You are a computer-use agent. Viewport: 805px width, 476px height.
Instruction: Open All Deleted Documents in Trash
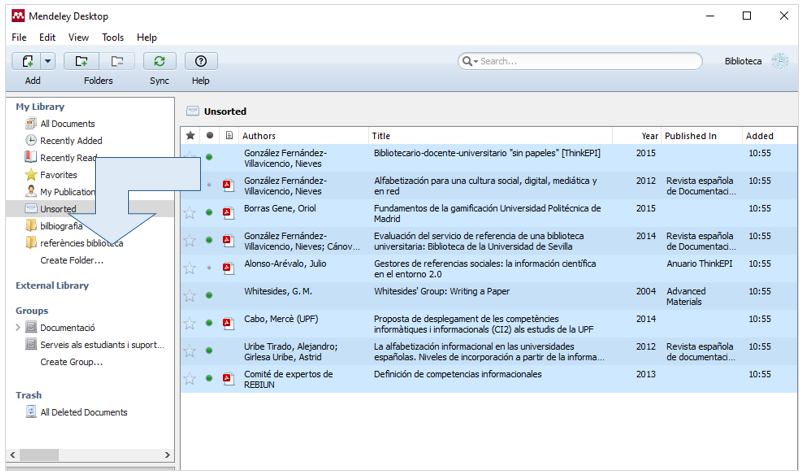(84, 412)
